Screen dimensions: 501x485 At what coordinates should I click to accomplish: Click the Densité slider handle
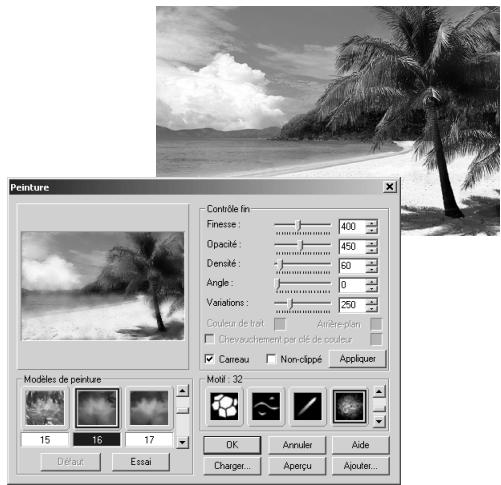[x=281, y=265]
